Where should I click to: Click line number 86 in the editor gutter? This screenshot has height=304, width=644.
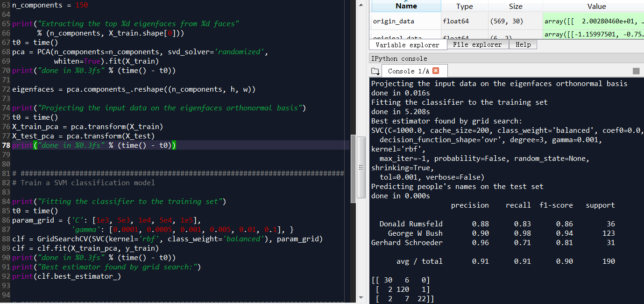click(5, 220)
